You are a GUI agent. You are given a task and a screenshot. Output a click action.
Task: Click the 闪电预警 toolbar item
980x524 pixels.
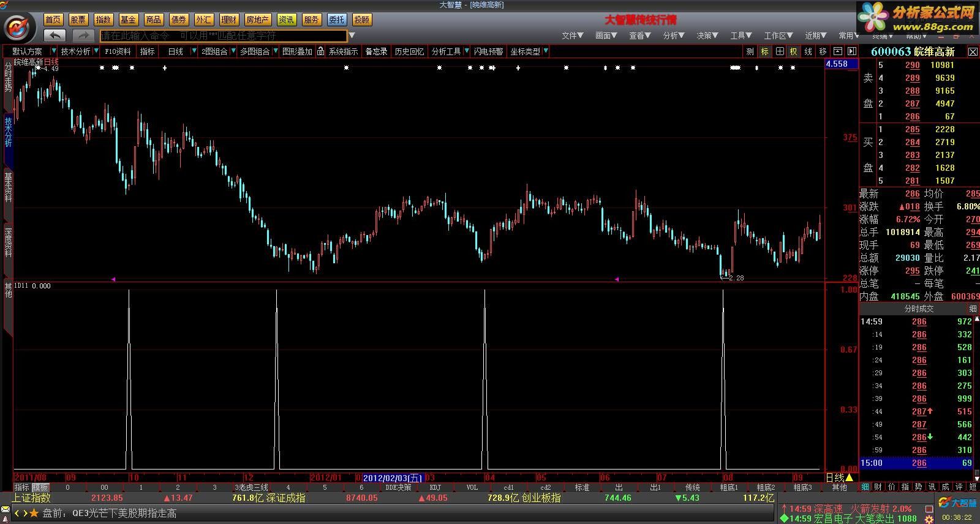tap(488, 51)
